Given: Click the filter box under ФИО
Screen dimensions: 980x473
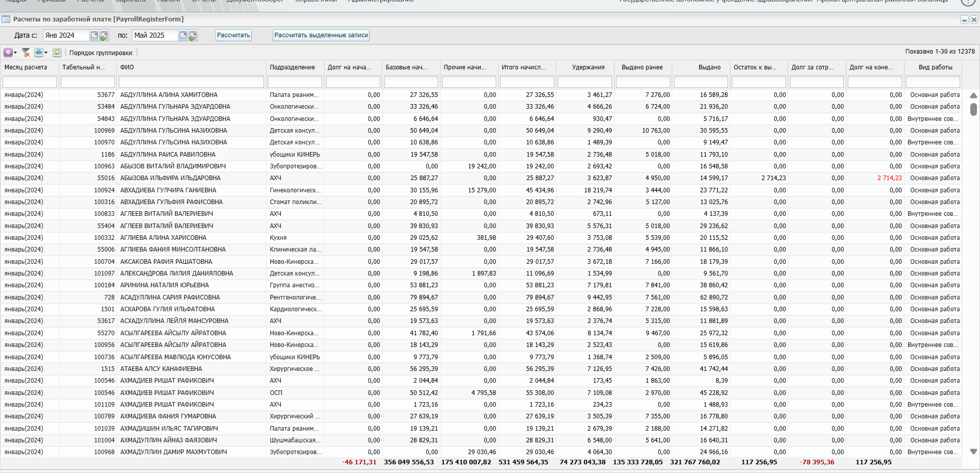Looking at the screenshot, I should pyautogui.click(x=191, y=82).
